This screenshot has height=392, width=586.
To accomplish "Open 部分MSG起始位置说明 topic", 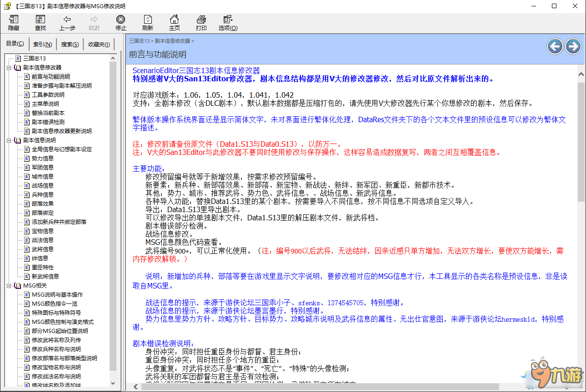I will pos(60,331).
